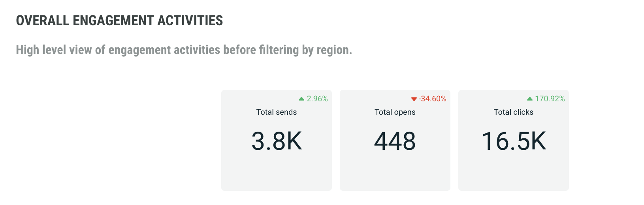Select the -34.60% change indicator
644x205 pixels.
click(432, 99)
